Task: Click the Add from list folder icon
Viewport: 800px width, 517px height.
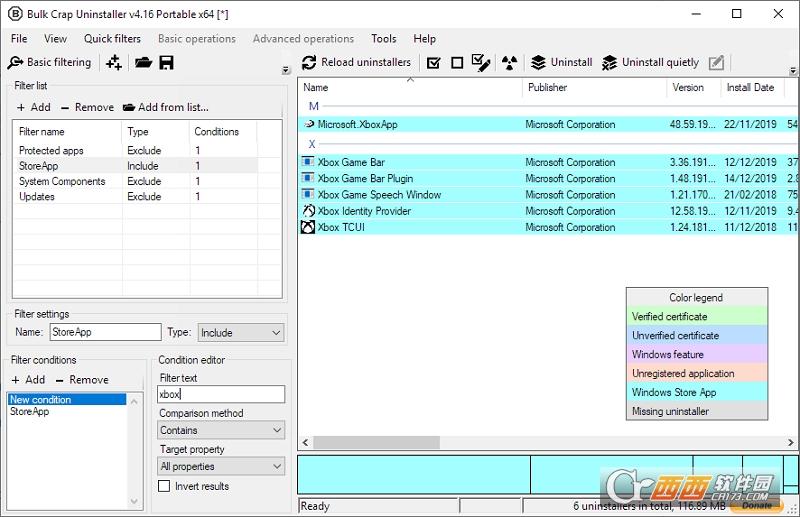Action: click(129, 107)
